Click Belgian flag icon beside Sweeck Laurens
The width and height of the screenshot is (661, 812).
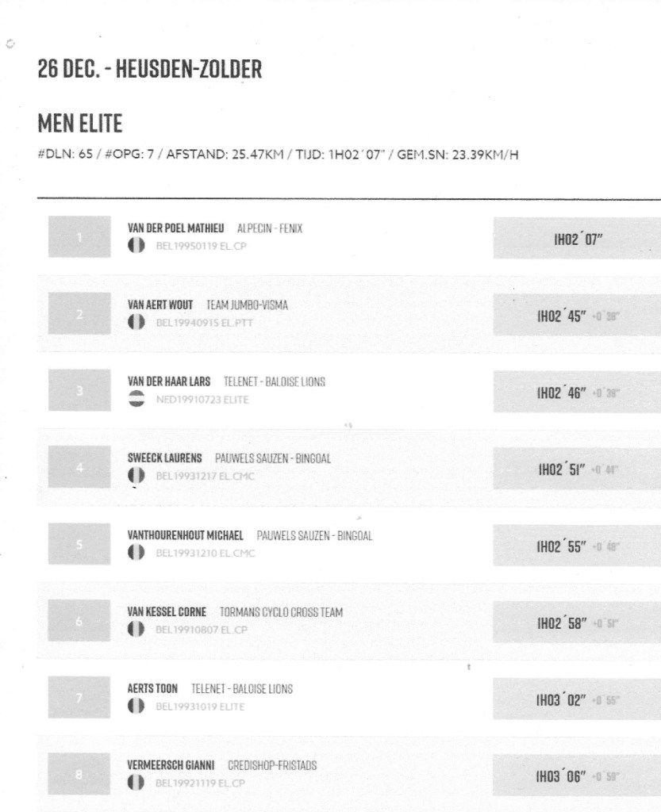pos(136,476)
